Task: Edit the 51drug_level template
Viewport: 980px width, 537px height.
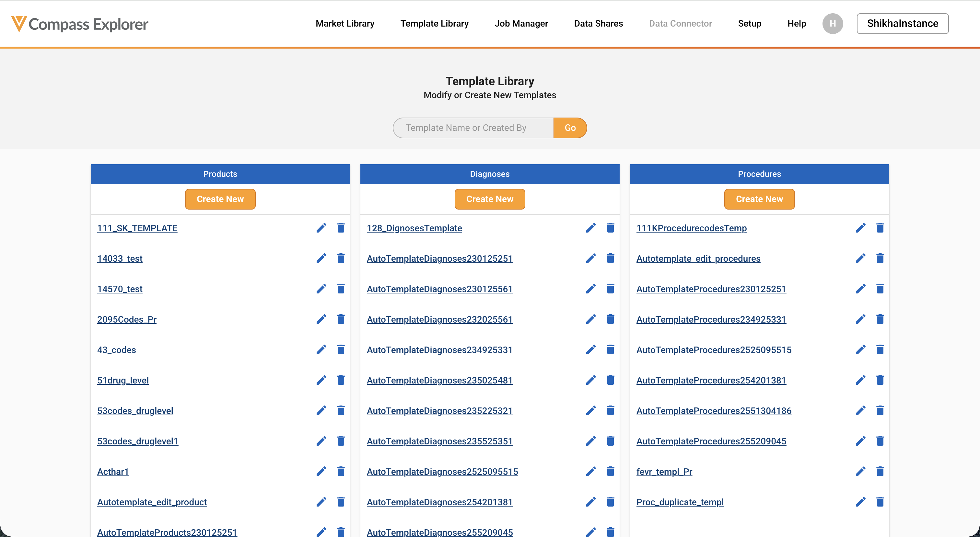Action: [x=321, y=380]
